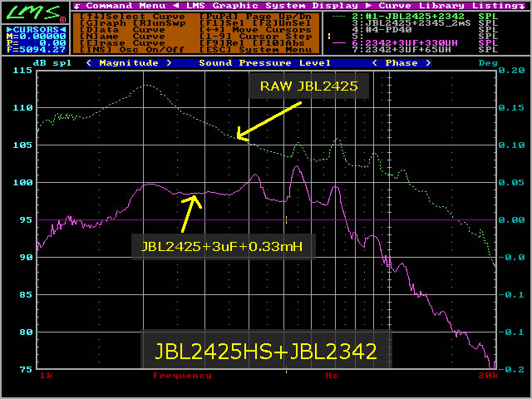Select [F9]Rel cursor mode

click(x=222, y=43)
